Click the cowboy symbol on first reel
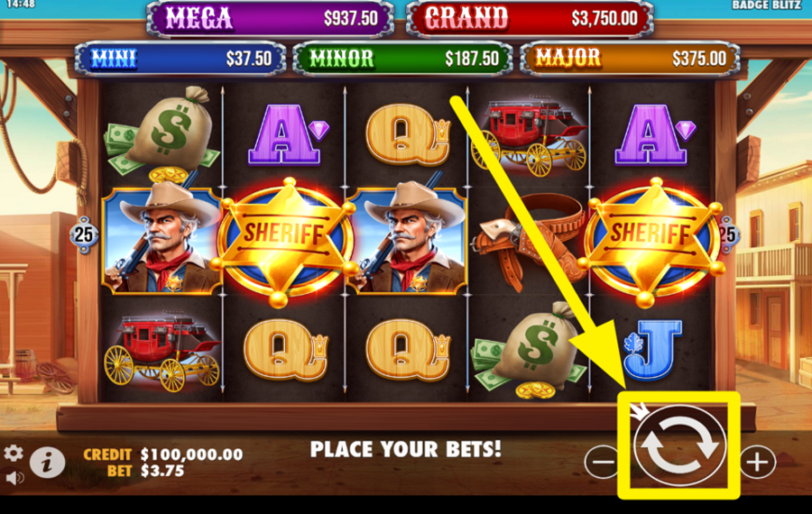812x514 pixels. 162,240
